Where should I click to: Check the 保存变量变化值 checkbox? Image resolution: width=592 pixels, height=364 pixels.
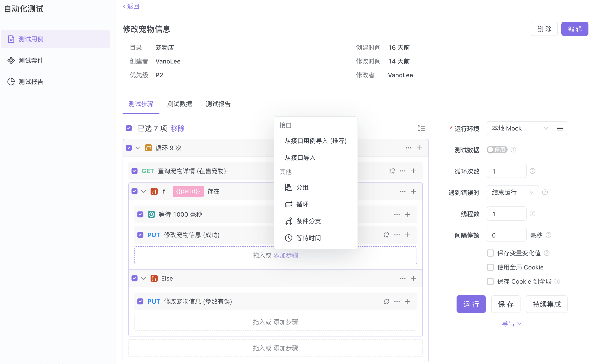tap(490, 253)
